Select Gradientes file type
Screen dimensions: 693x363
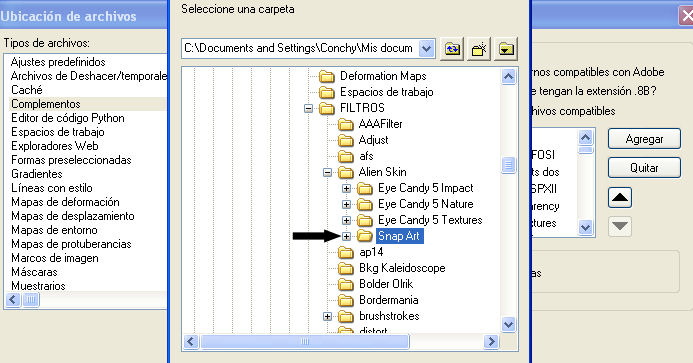tap(37, 174)
